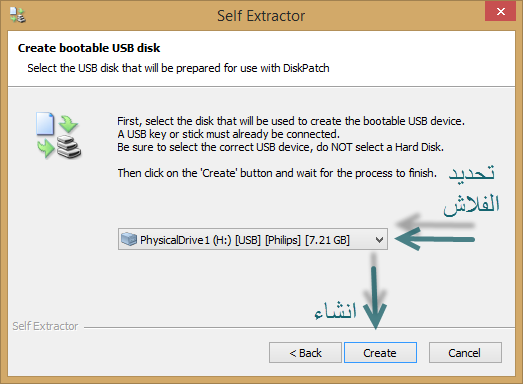Click the 'First, select the disk' instruction line
Image resolution: width=523 pixels, height=384 pixels.
tap(291, 121)
